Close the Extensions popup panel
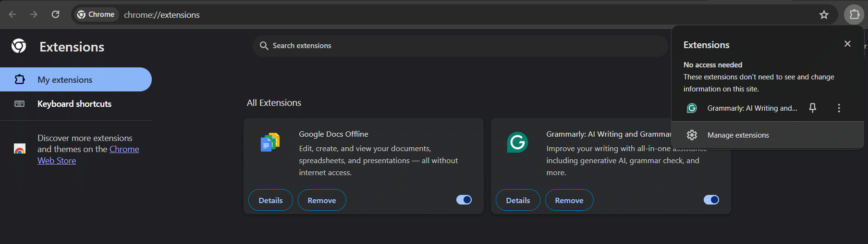Image resolution: width=868 pixels, height=244 pixels. click(847, 44)
